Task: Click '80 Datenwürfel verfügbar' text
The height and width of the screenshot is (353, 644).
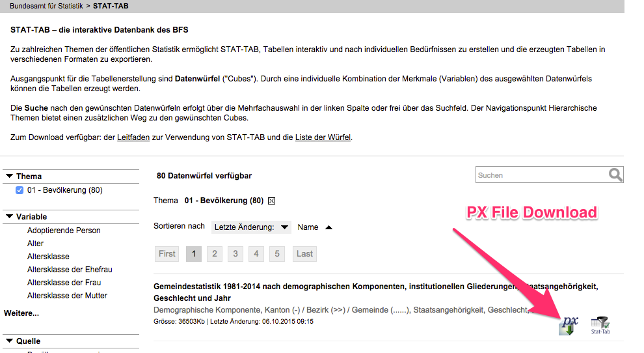Action: pyautogui.click(x=204, y=176)
